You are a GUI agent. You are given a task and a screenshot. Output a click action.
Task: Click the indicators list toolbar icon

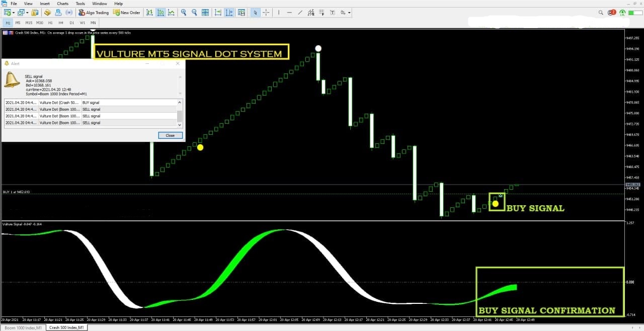241,12
